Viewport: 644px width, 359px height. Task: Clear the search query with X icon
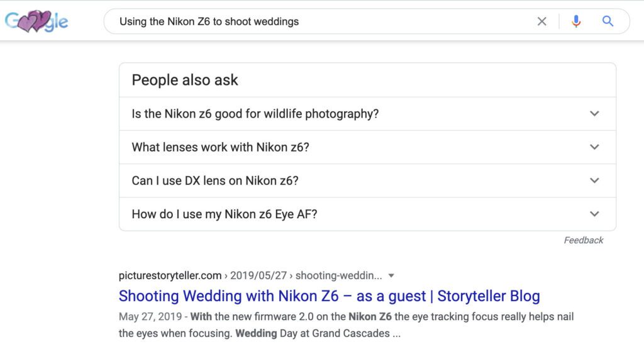coord(541,21)
